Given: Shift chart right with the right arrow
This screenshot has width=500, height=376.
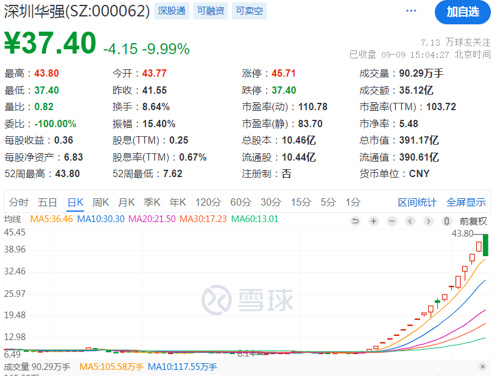Looking at the screenshot, I should coord(428,221).
